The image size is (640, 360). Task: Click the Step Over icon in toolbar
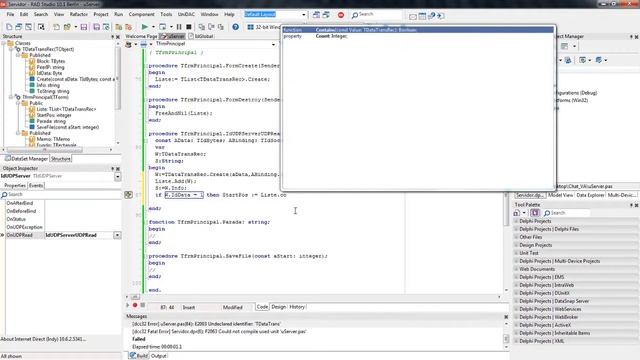pos(211,27)
